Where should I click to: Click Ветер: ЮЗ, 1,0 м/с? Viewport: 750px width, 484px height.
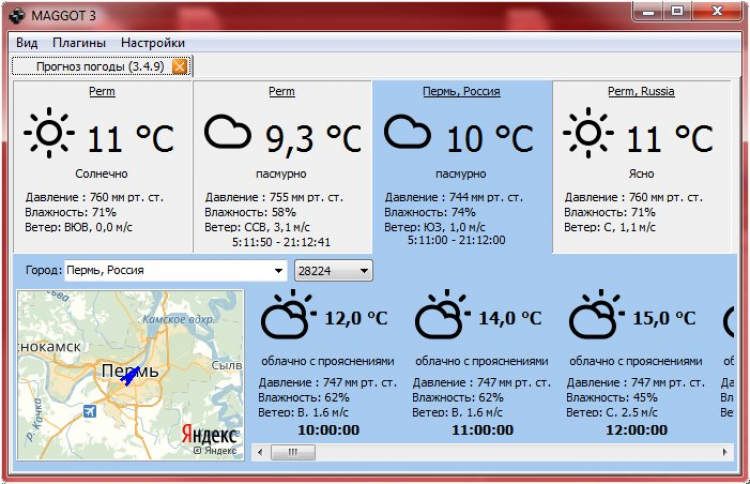[x=435, y=227]
